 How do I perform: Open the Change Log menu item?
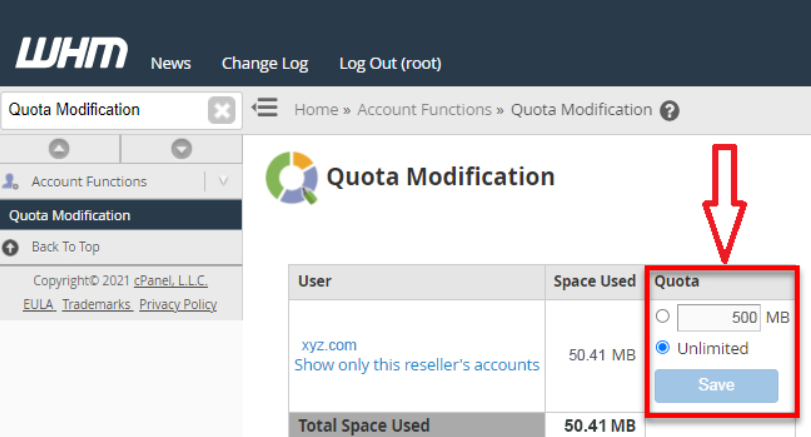pyautogui.click(x=265, y=63)
